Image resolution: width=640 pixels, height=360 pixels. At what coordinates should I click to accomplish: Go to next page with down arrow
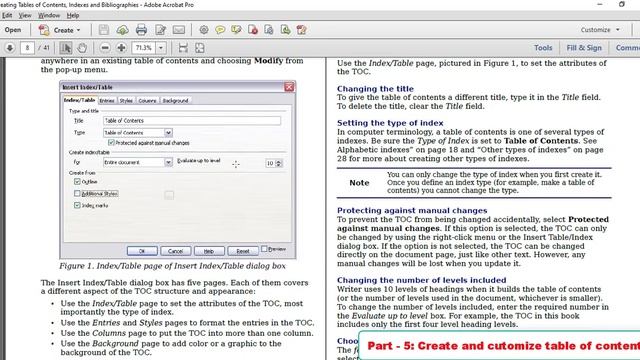(x=10, y=48)
